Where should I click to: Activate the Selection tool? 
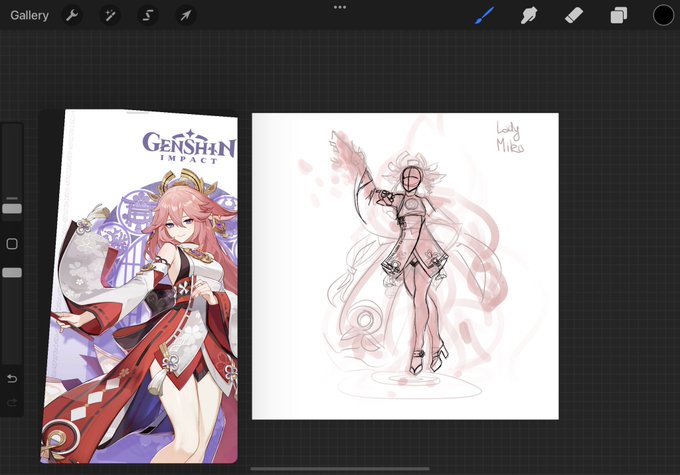147,16
